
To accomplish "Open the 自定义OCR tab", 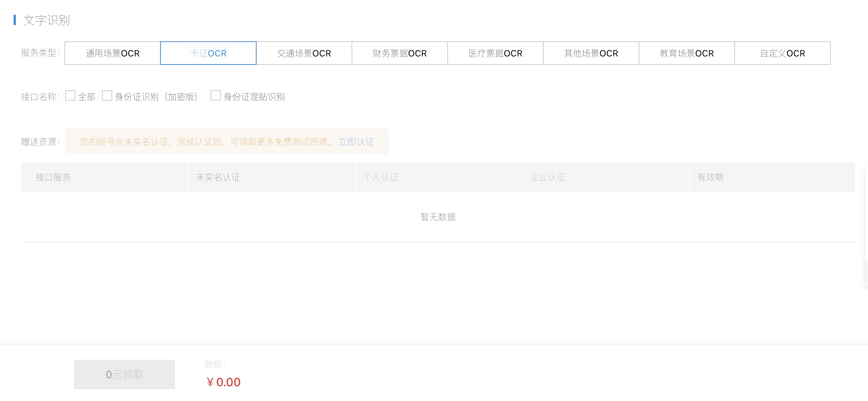I will (x=783, y=53).
